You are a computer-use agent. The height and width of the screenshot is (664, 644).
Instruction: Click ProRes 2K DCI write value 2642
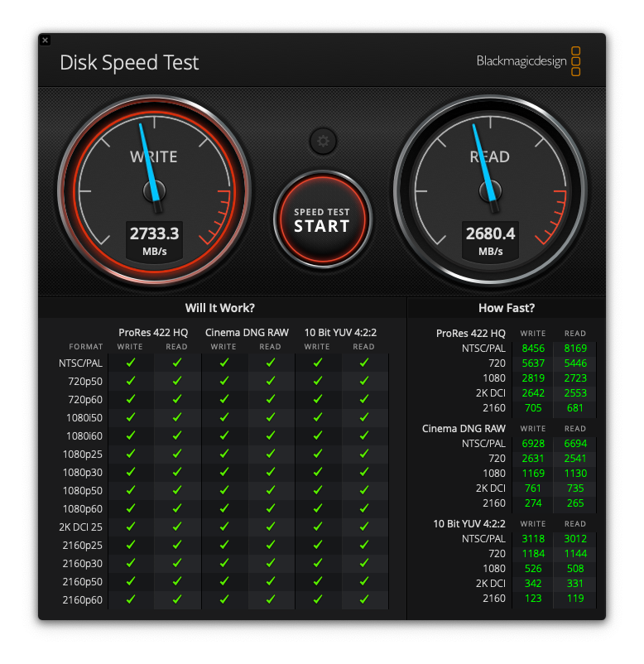[533, 393]
